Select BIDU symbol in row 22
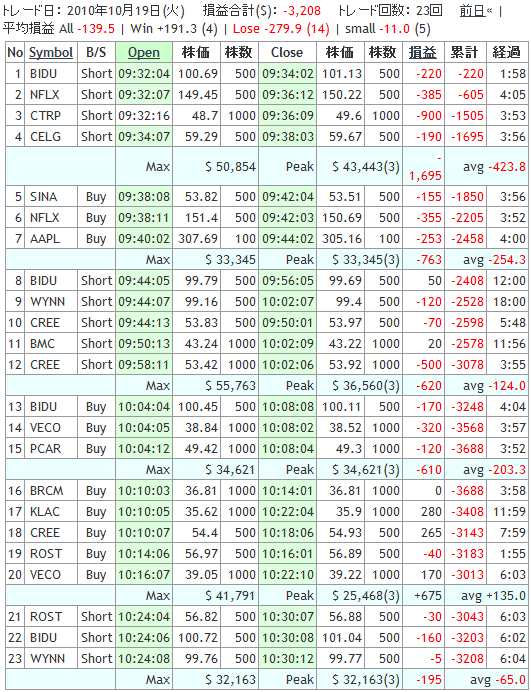 (x=43, y=638)
